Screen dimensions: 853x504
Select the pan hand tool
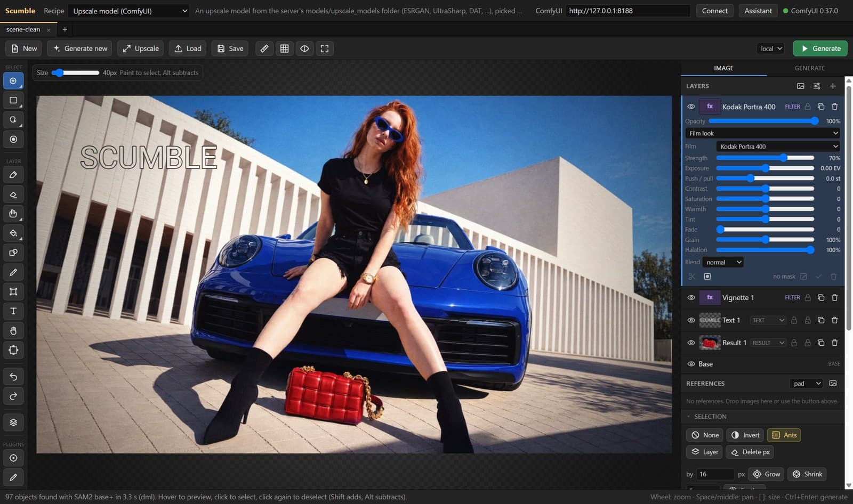(x=13, y=331)
